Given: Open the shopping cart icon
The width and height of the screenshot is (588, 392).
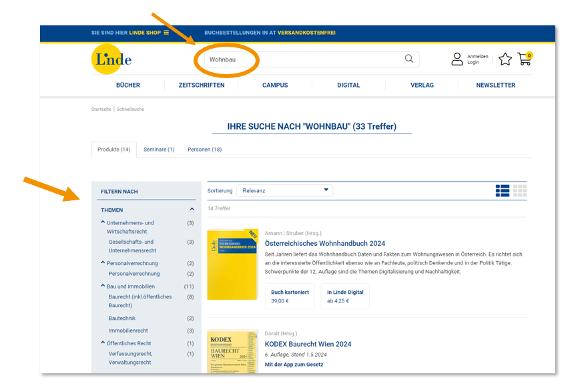Looking at the screenshot, I should tap(525, 59).
